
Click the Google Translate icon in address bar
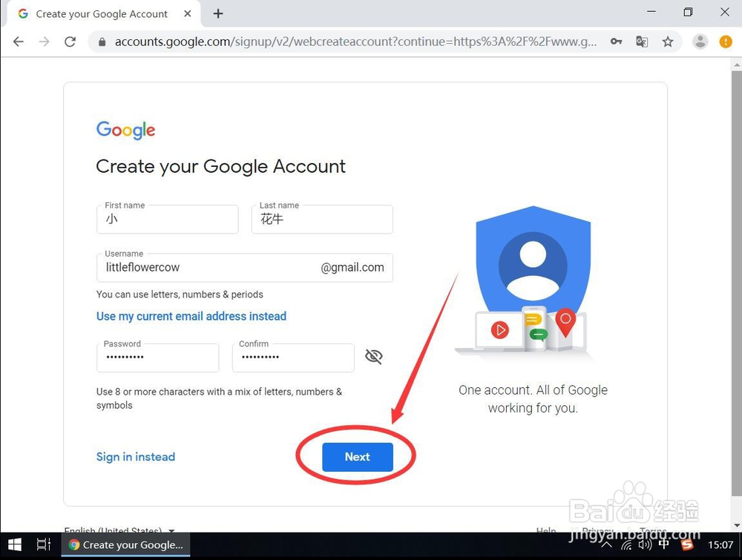pyautogui.click(x=642, y=42)
